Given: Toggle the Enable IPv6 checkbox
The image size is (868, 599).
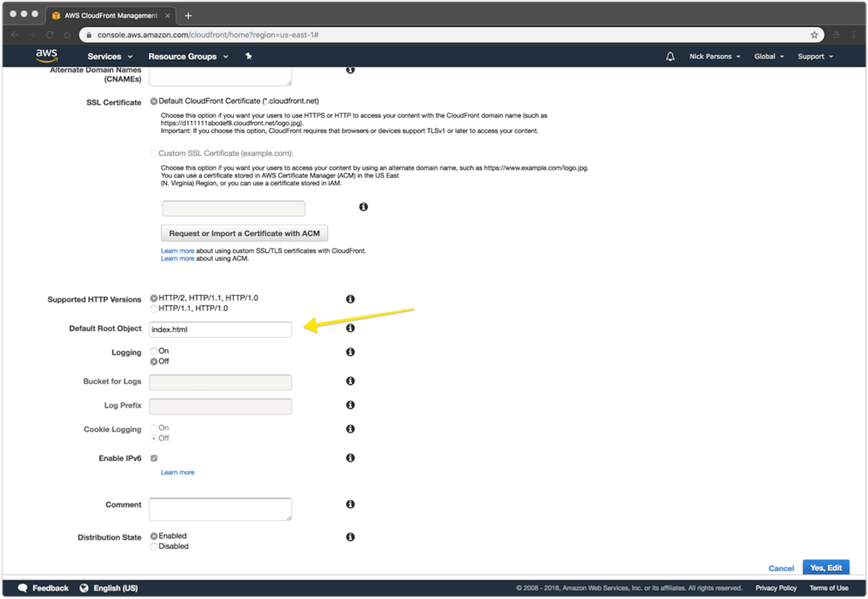Looking at the screenshot, I should tap(154, 458).
